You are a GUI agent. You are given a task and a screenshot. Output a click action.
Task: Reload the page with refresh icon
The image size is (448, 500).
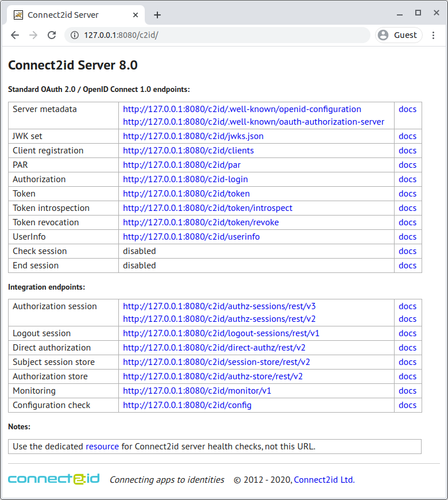[52, 35]
